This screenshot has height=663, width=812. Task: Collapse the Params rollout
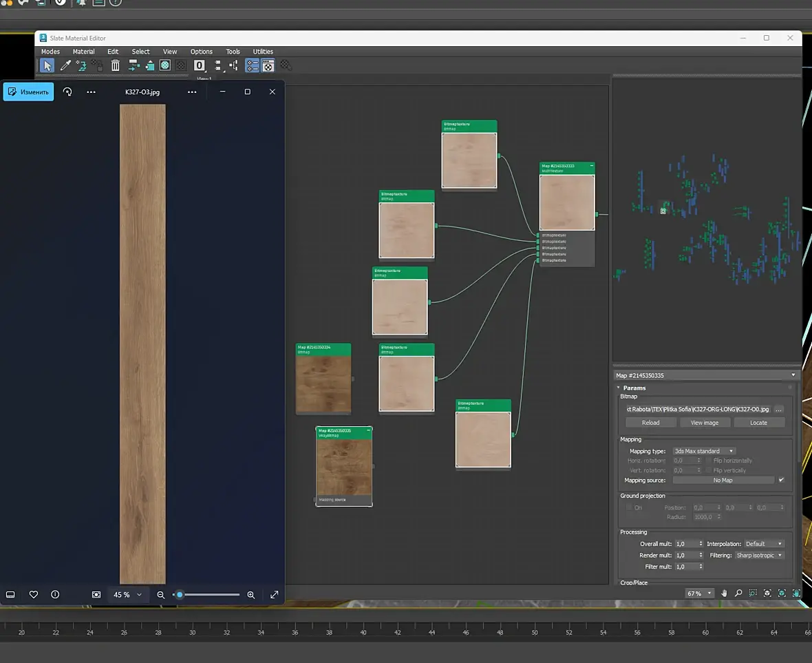634,388
